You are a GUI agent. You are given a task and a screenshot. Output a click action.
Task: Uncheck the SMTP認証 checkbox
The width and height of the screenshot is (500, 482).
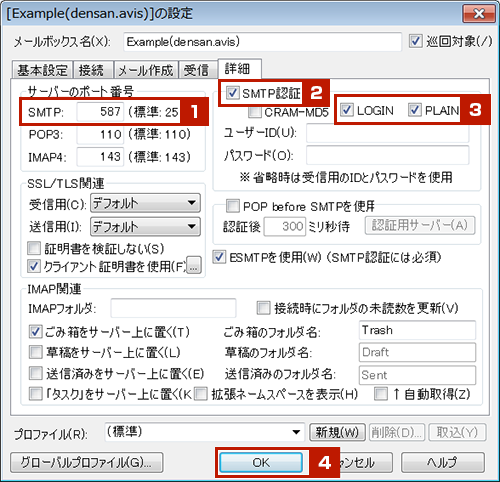(x=232, y=93)
